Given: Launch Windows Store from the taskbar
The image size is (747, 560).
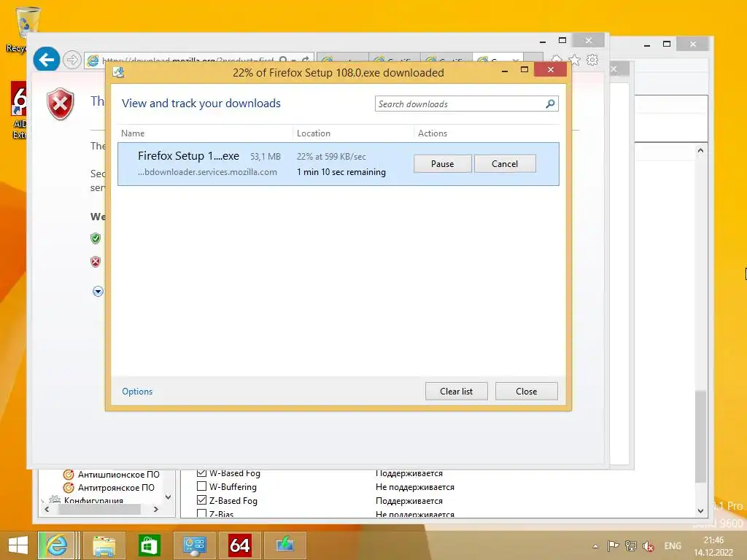Looking at the screenshot, I should pyautogui.click(x=149, y=545).
